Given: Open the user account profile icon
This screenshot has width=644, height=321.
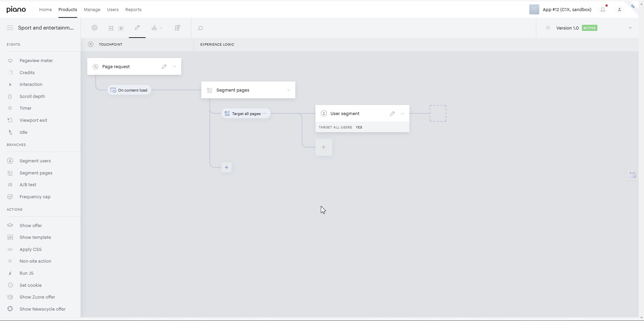Looking at the screenshot, I should point(620,10).
